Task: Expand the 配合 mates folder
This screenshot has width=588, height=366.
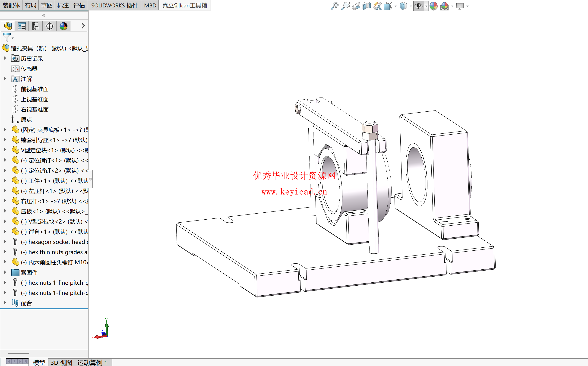Action: [5, 303]
